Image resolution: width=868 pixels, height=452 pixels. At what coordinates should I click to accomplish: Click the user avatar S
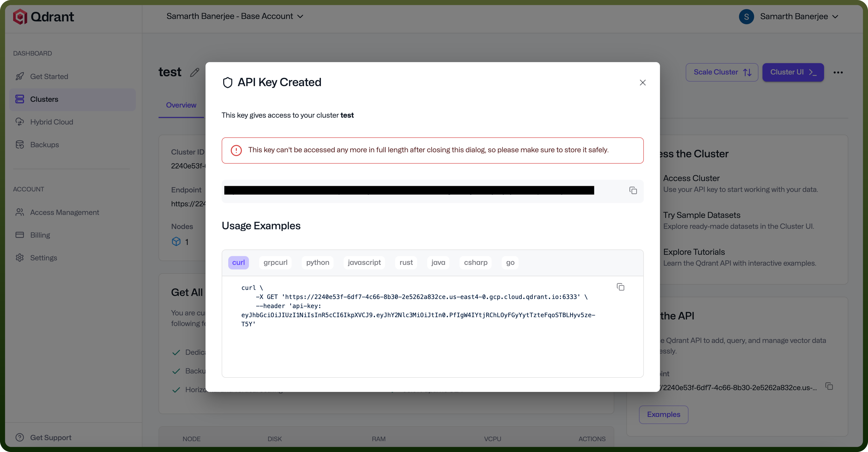tap(746, 17)
